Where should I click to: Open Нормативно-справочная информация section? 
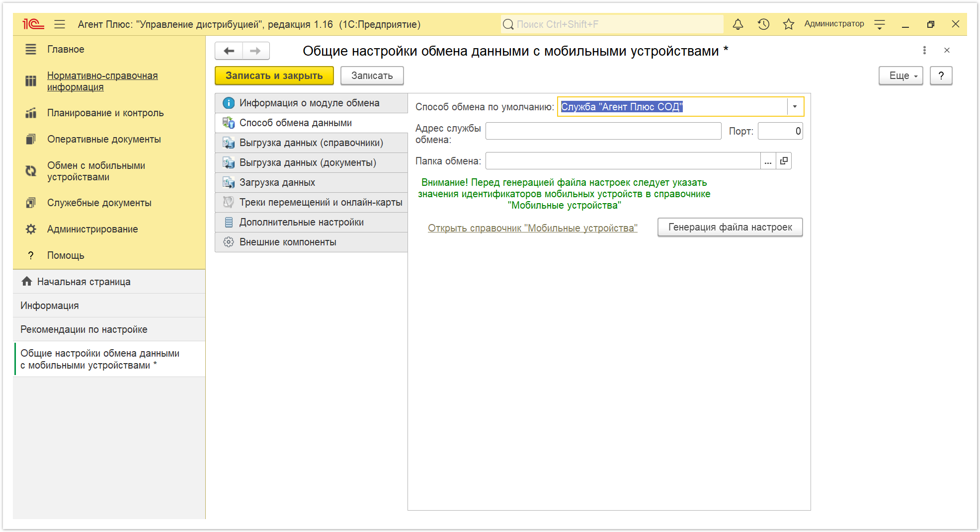point(102,81)
